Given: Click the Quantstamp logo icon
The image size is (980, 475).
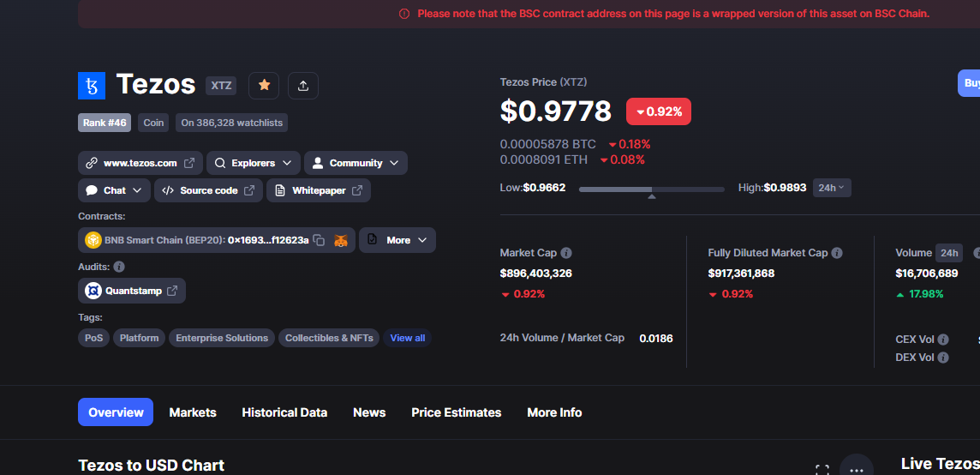Looking at the screenshot, I should pos(93,291).
